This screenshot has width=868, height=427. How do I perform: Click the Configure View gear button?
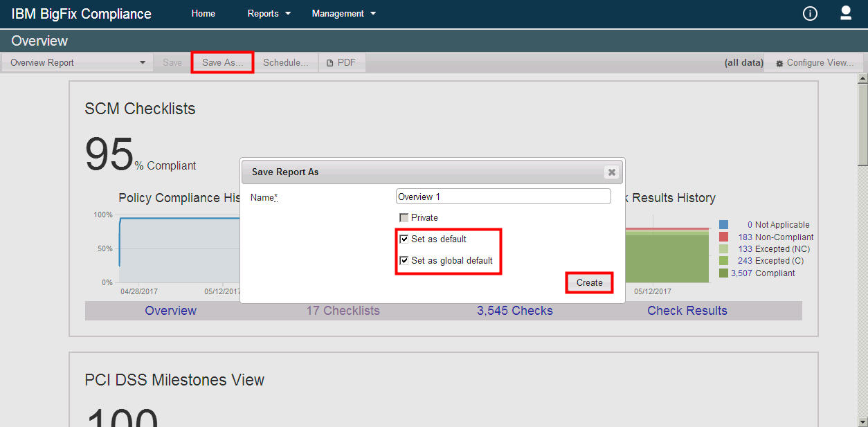pos(815,62)
